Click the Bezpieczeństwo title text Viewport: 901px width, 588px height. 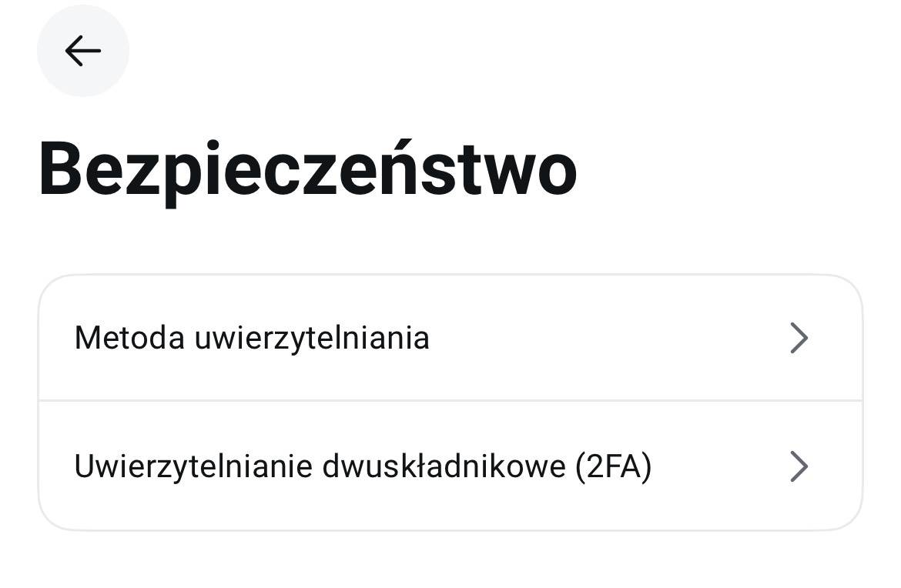pos(307,171)
